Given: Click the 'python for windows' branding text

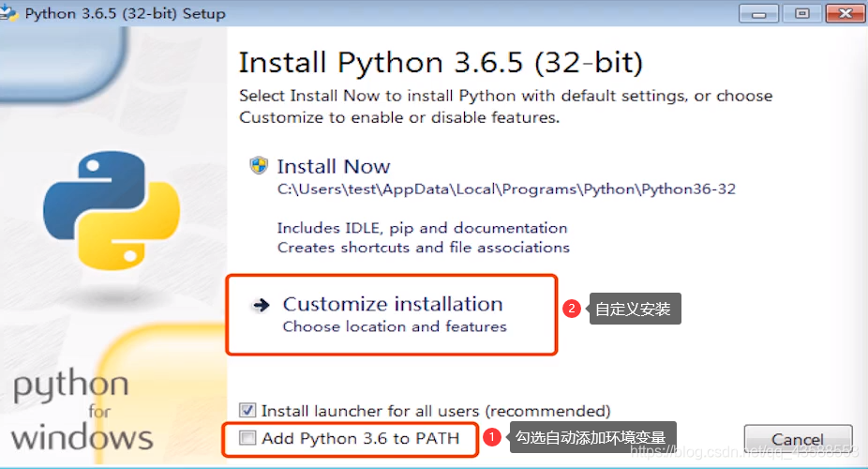Looking at the screenshot, I should pyautogui.click(x=82, y=411).
